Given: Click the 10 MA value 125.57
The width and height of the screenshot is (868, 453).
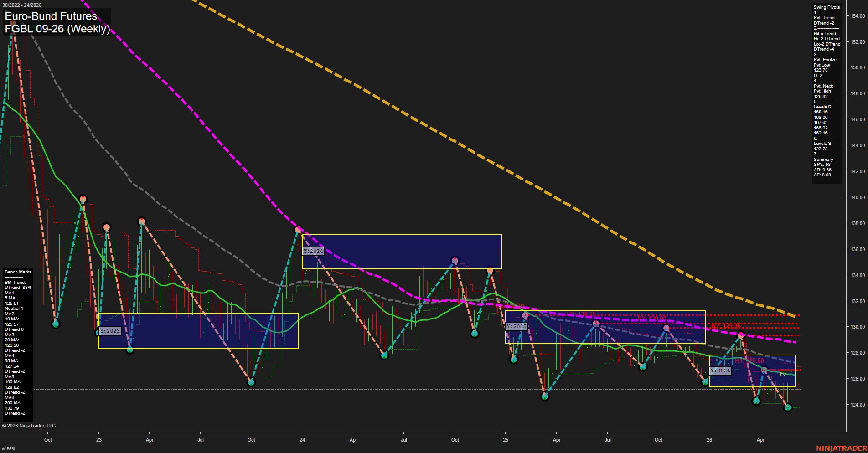Looking at the screenshot, I should (x=12, y=324).
